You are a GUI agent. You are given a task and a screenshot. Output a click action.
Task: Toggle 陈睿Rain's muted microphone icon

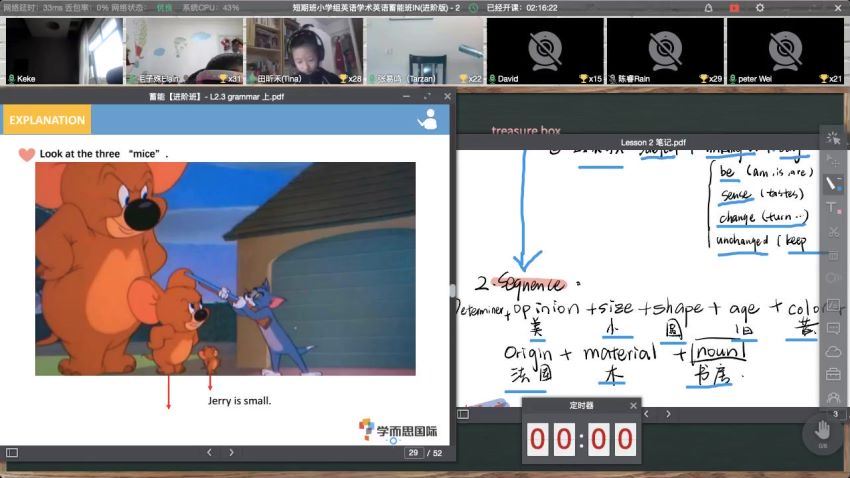pos(613,79)
